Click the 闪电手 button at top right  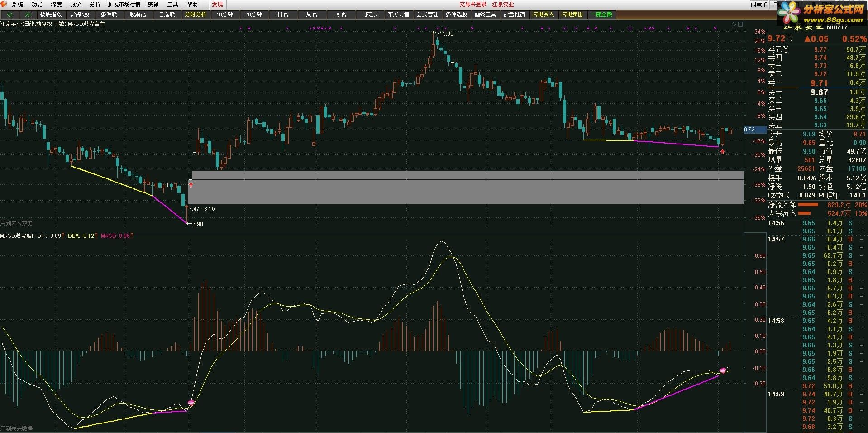pyautogui.click(x=758, y=5)
